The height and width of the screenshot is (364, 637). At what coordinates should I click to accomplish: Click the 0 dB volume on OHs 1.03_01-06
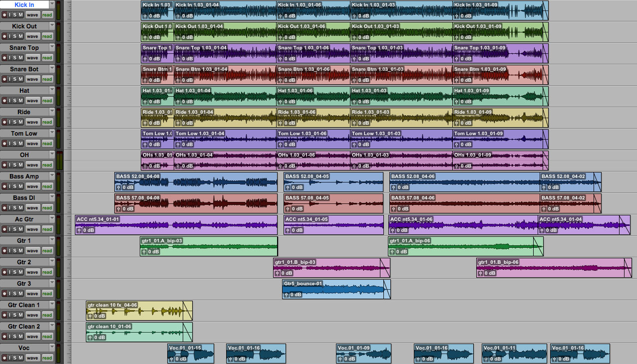coord(290,165)
